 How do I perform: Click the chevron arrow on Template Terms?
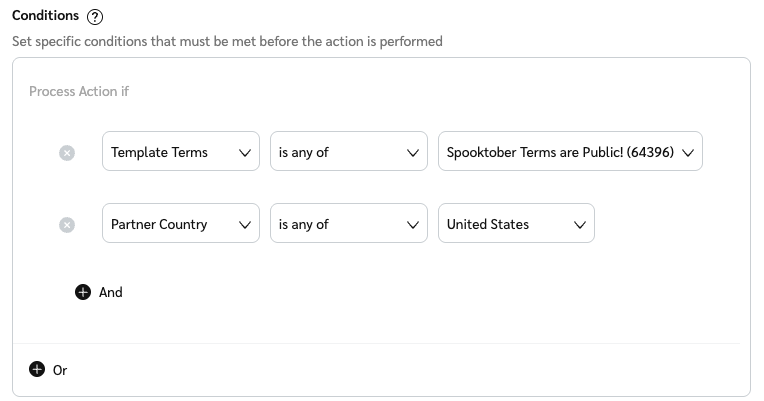[245, 153]
